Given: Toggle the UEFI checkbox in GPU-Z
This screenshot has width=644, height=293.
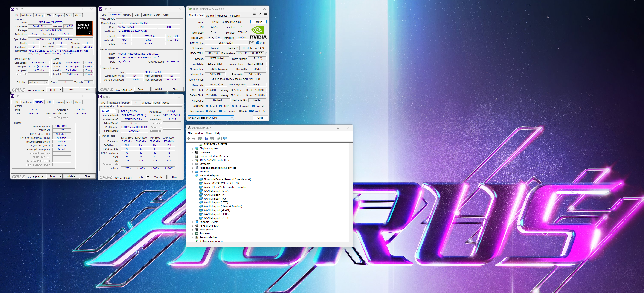Looking at the screenshot, I should coord(258,43).
